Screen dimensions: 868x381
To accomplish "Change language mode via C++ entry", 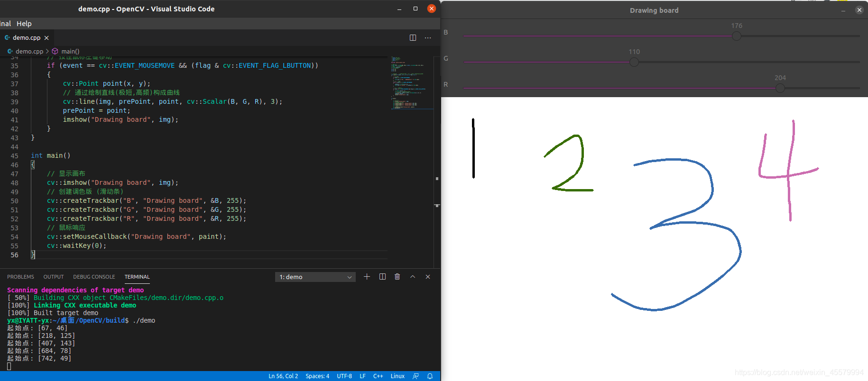I will pyautogui.click(x=378, y=376).
